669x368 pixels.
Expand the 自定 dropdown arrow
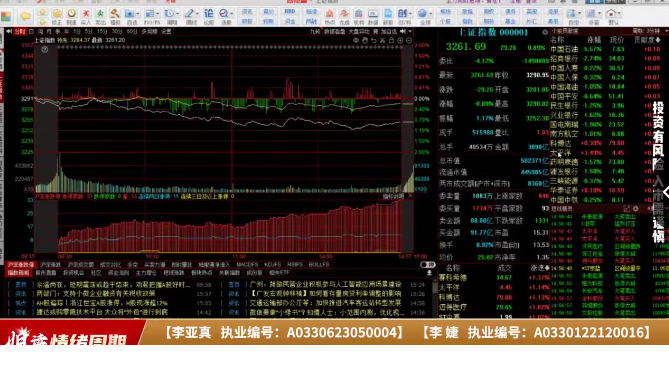[579, 13]
